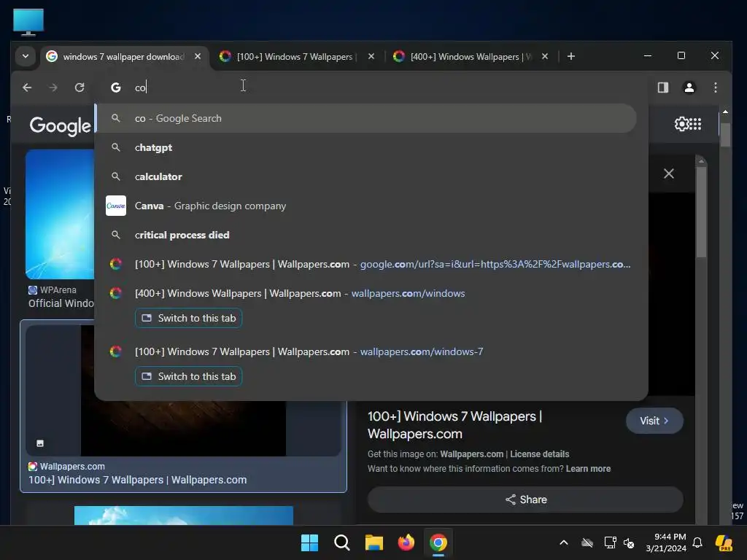747x560 pixels.
Task: Close the windows 7 wallpaper download tab
Action: click(x=197, y=56)
